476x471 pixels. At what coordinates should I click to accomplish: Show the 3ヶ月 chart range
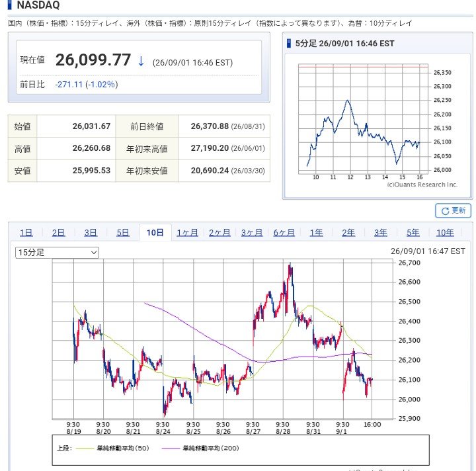(x=252, y=233)
